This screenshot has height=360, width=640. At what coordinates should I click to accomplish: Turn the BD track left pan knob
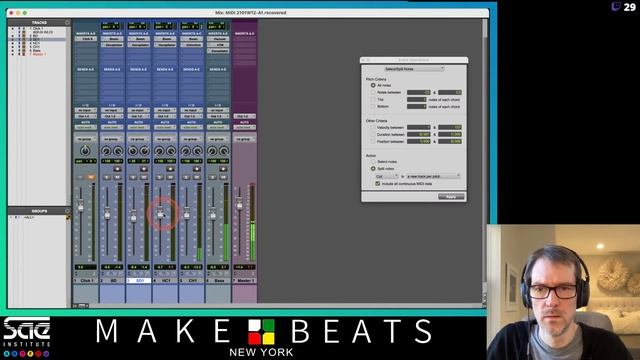(x=106, y=151)
